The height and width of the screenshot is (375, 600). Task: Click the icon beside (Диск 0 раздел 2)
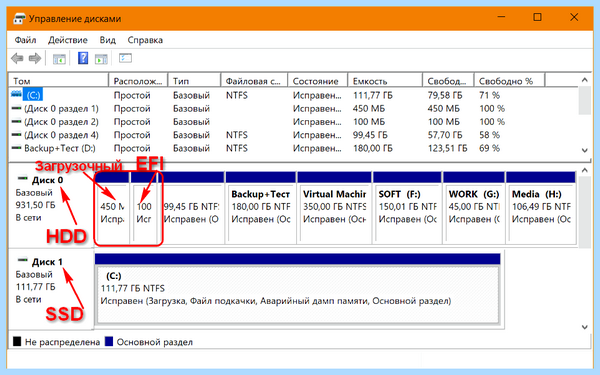16,121
